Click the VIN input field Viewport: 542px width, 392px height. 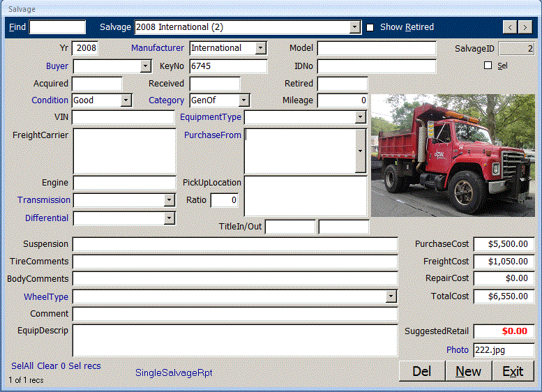123,117
